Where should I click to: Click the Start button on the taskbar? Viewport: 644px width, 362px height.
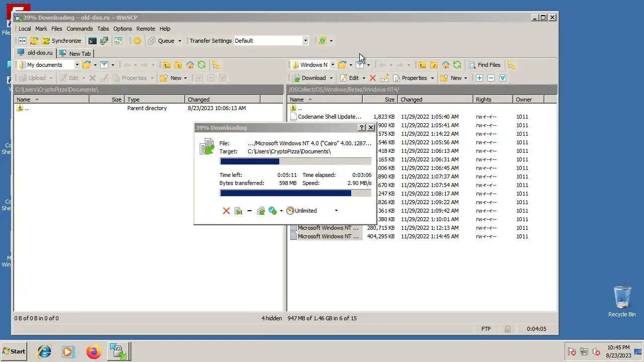14,351
